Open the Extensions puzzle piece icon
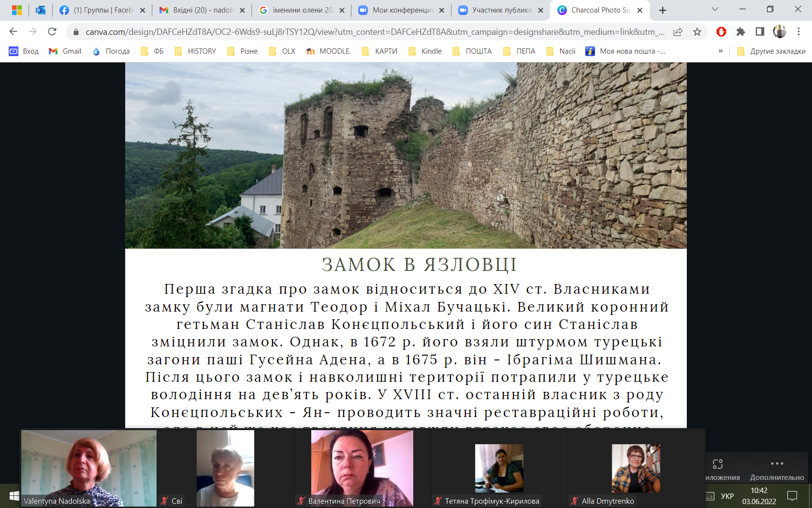 point(741,32)
